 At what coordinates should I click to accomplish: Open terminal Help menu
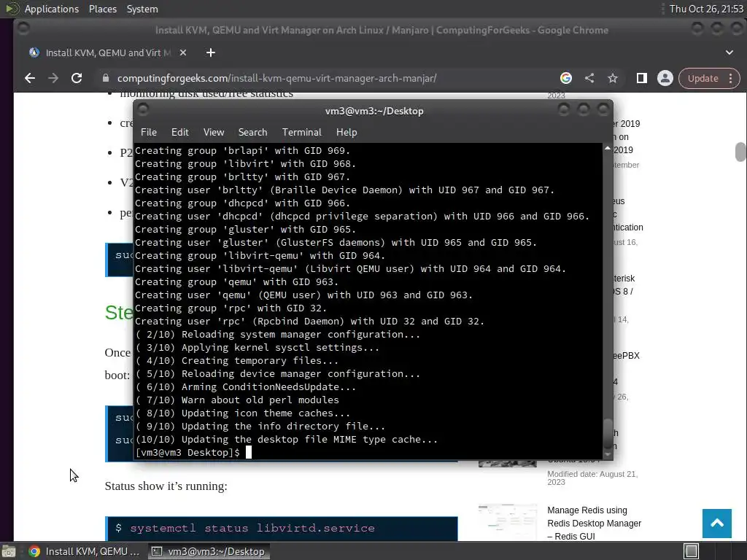[347, 133]
